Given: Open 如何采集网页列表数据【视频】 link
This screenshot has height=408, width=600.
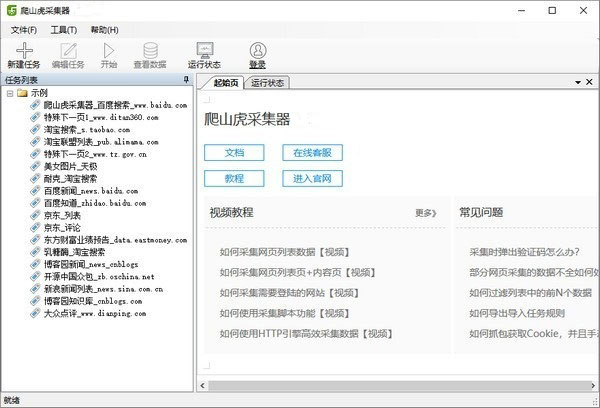Looking at the screenshot, I should click(285, 252).
